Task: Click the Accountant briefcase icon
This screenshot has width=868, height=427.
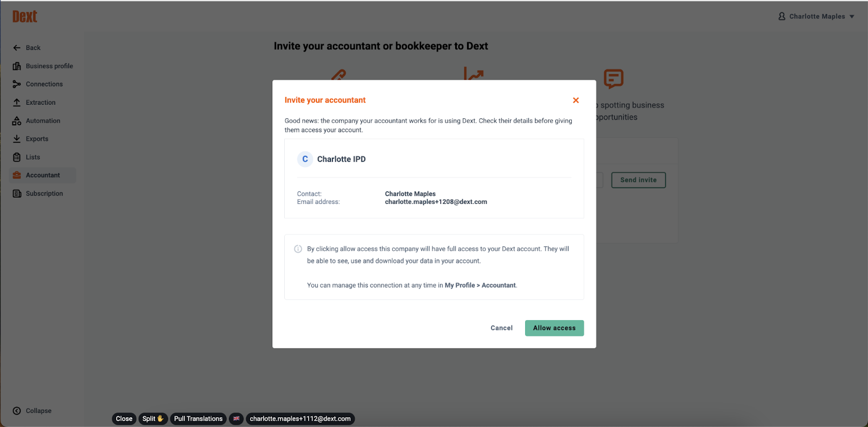Action: click(17, 175)
